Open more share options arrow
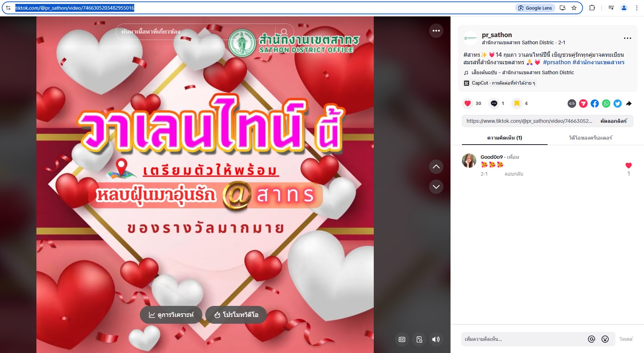This screenshot has width=644, height=353. point(629,104)
